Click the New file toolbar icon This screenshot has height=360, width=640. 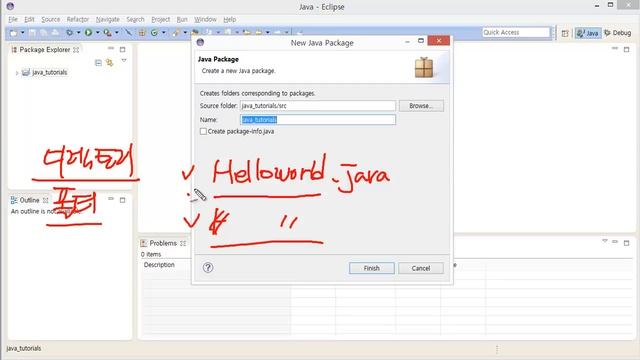point(13,33)
